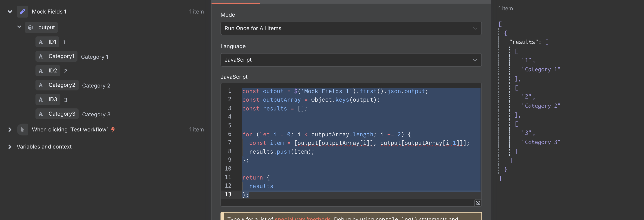This screenshot has width=644, height=220.
Task: Open the Language dropdown showing JavaScript
Action: pyautogui.click(x=351, y=60)
